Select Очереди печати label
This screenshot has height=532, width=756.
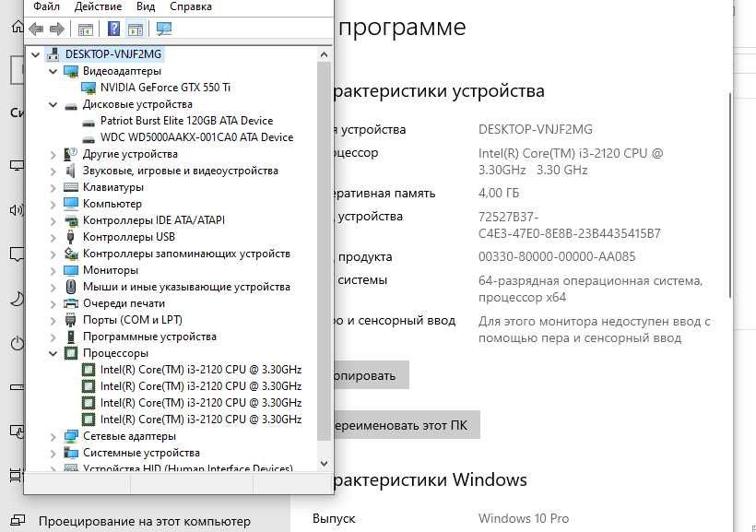[x=124, y=303]
